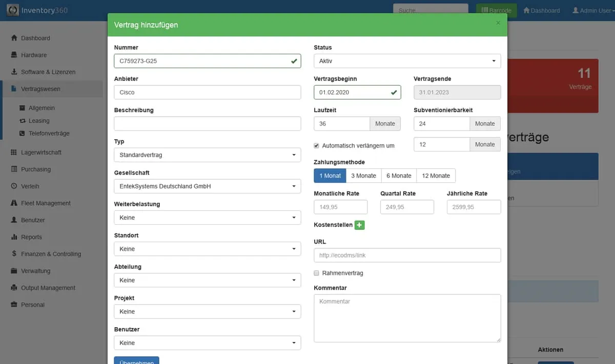The width and height of the screenshot is (615, 364).
Task: Click the Reports bar chart icon
Action: pos(14,237)
